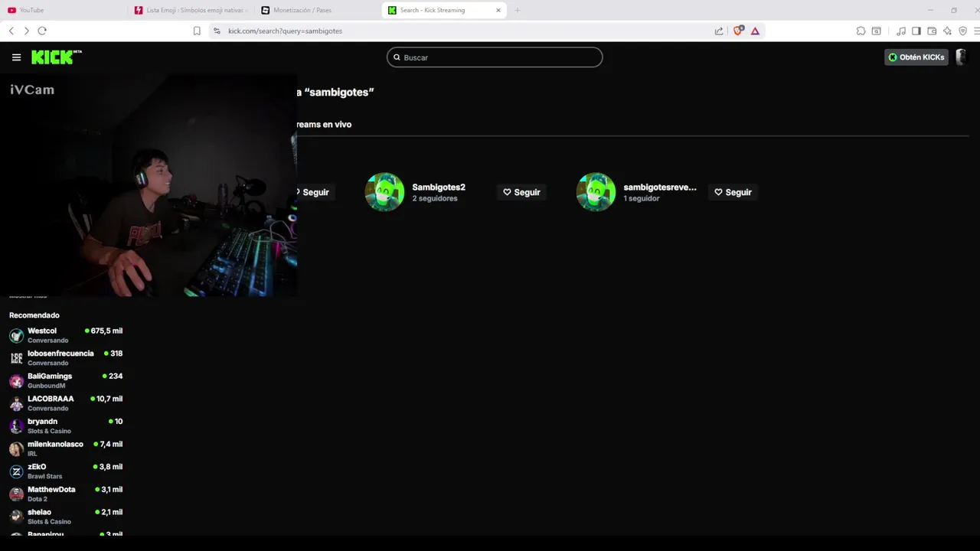Screen dimensions: 980x551
Task: Open recommended channel zEkO
Action: [x=66, y=471]
